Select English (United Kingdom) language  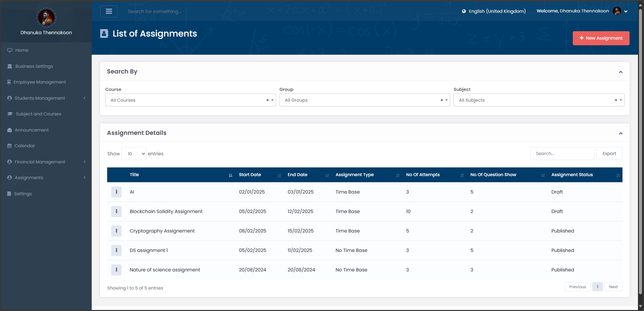coord(497,11)
